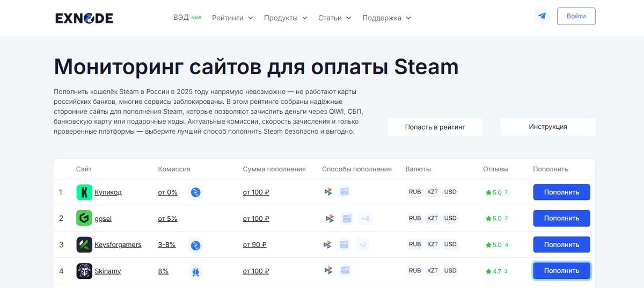Expand the Рейтинги dropdown menu

pyautogui.click(x=232, y=18)
